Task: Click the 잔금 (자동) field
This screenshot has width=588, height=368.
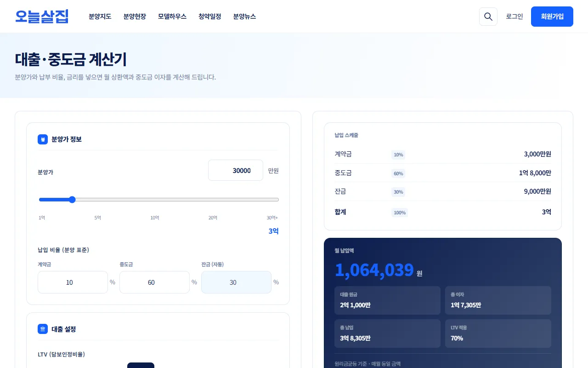Action: point(236,282)
